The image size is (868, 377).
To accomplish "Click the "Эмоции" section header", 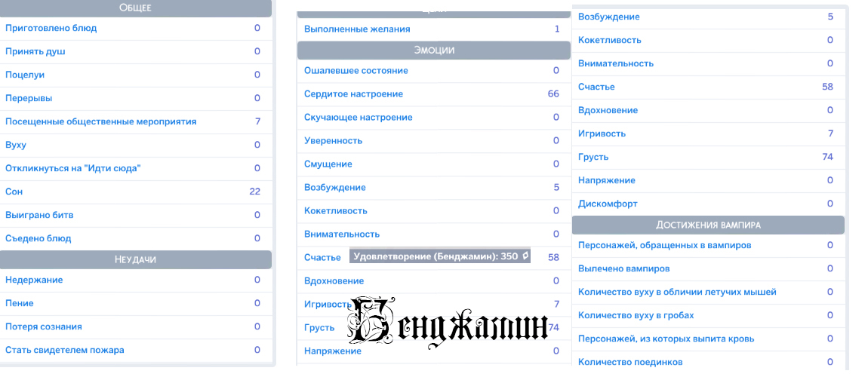I will tap(433, 51).
